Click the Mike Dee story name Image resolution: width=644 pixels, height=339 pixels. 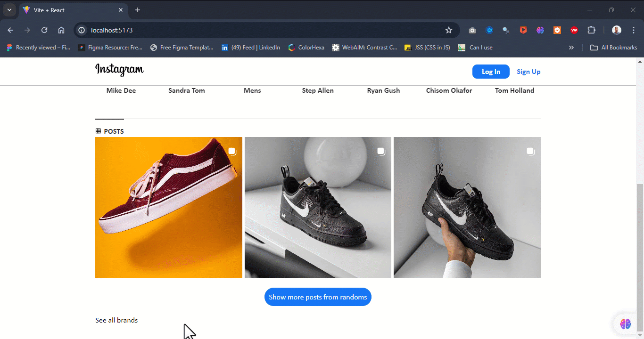(121, 90)
